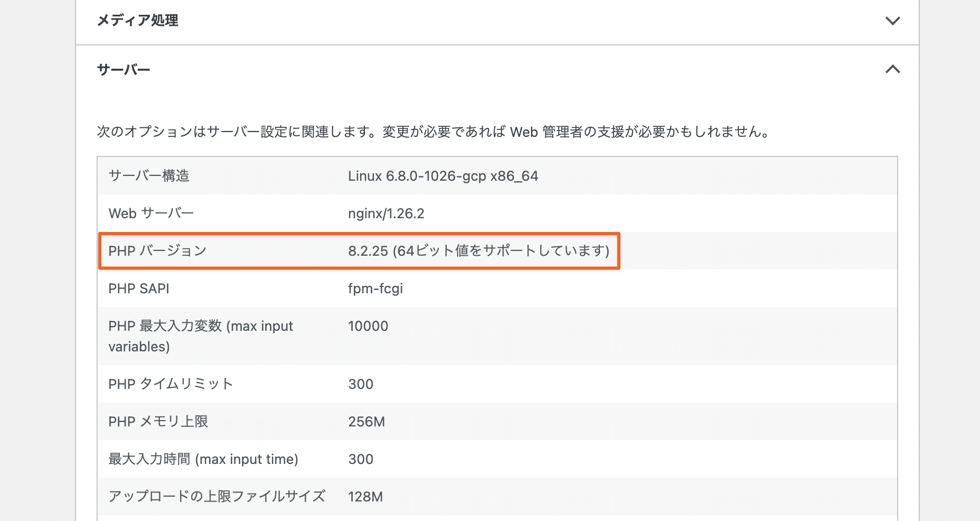Click the server settings description paragraph
This screenshot has width=980, height=521.
[433, 132]
